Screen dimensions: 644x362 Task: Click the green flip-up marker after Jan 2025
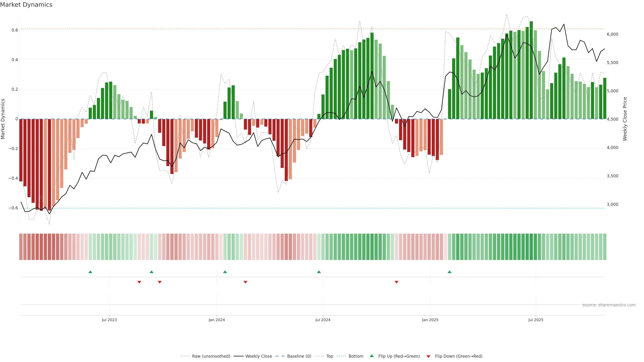pos(449,272)
